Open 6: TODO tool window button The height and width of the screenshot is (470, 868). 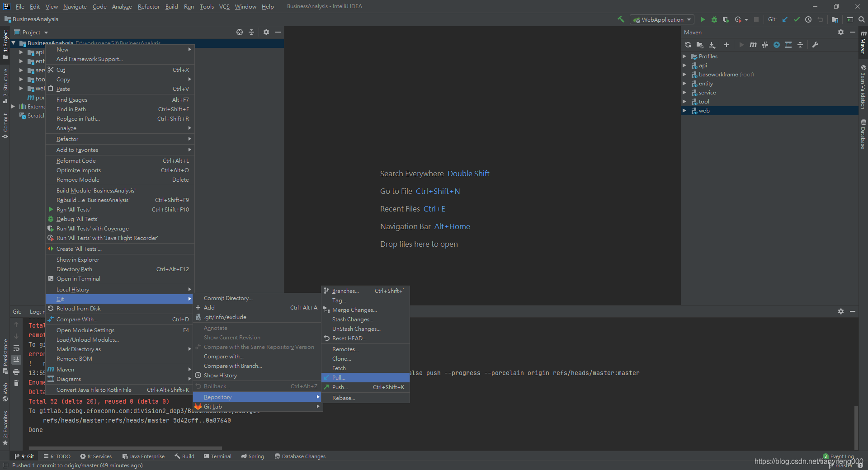[57, 456]
